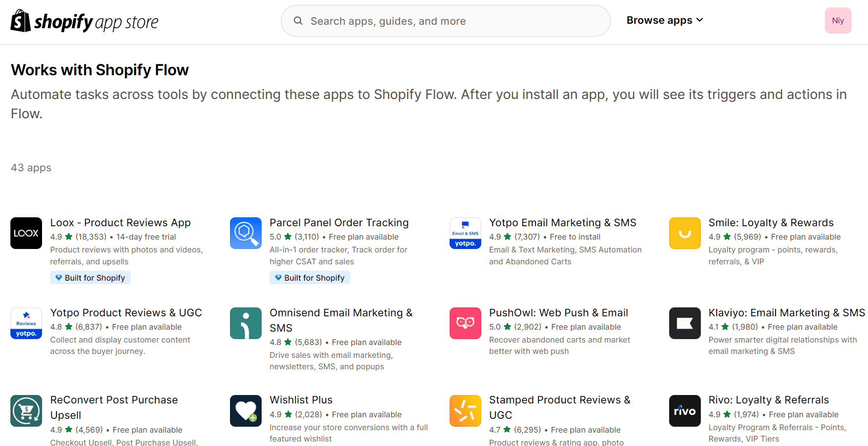Click the Wishlist Plus heart icon
This screenshot has height=446, width=868.
[x=245, y=410]
